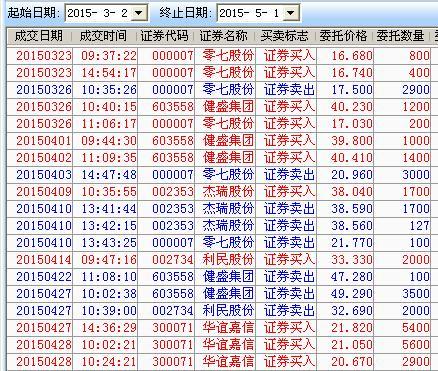This screenshot has width=438, height=371.
Task: Open the 终止日期 date dropdown arrow
Action: pos(291,13)
